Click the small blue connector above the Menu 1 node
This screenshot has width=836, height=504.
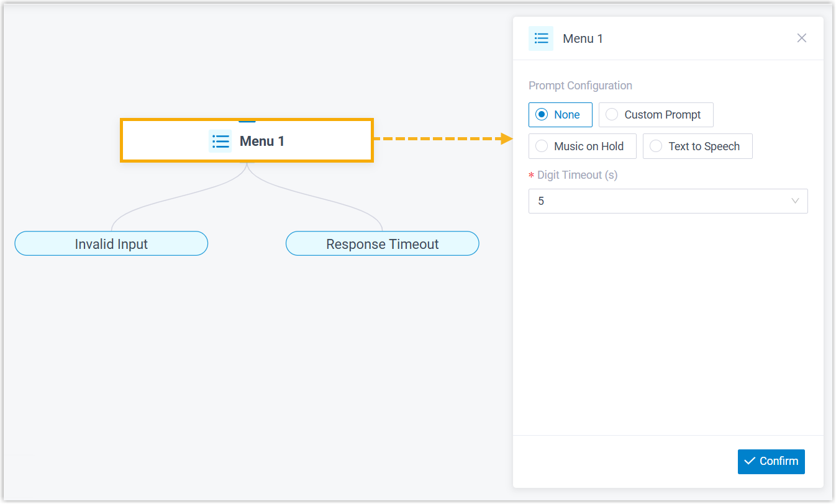coord(247,120)
